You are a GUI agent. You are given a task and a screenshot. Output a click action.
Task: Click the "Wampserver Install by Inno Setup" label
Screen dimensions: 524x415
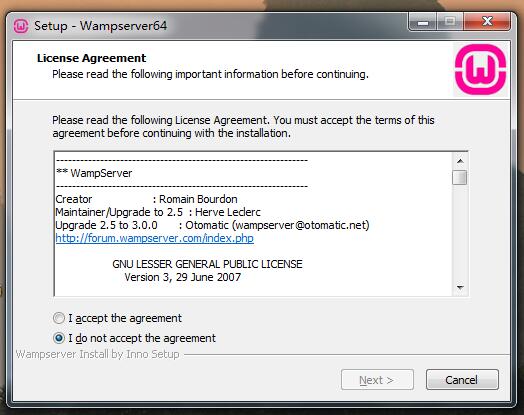(x=98, y=354)
